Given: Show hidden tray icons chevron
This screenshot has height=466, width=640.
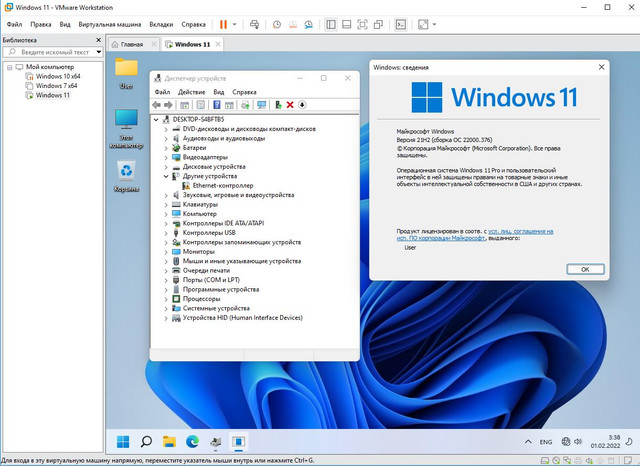Looking at the screenshot, I should [528, 442].
